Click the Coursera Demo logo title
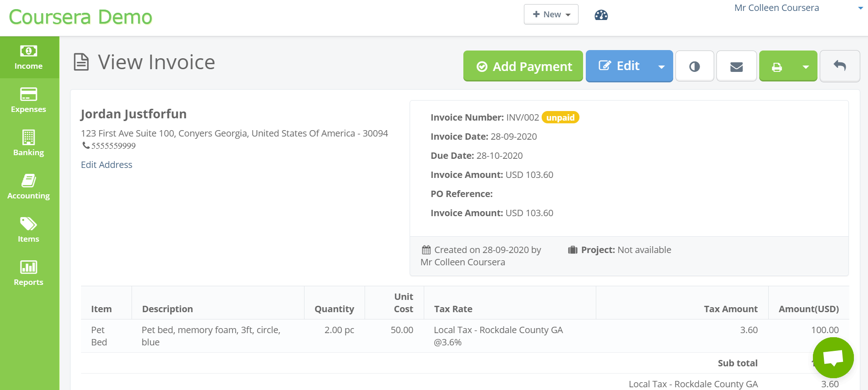This screenshot has height=390, width=868. click(81, 17)
